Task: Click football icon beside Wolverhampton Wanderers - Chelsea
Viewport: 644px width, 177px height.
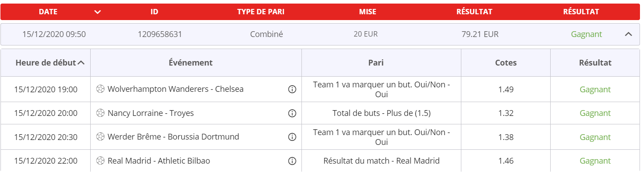Action: [x=100, y=89]
